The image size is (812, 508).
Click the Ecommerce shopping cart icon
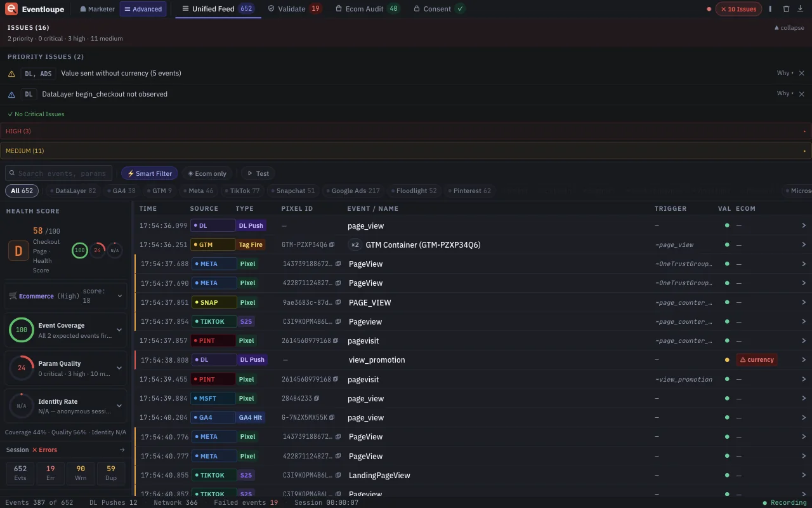point(13,296)
